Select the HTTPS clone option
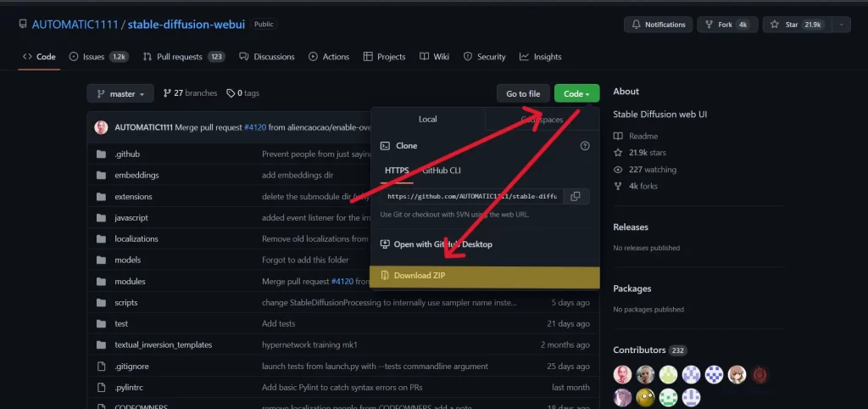The height and width of the screenshot is (409, 868). pyautogui.click(x=397, y=171)
